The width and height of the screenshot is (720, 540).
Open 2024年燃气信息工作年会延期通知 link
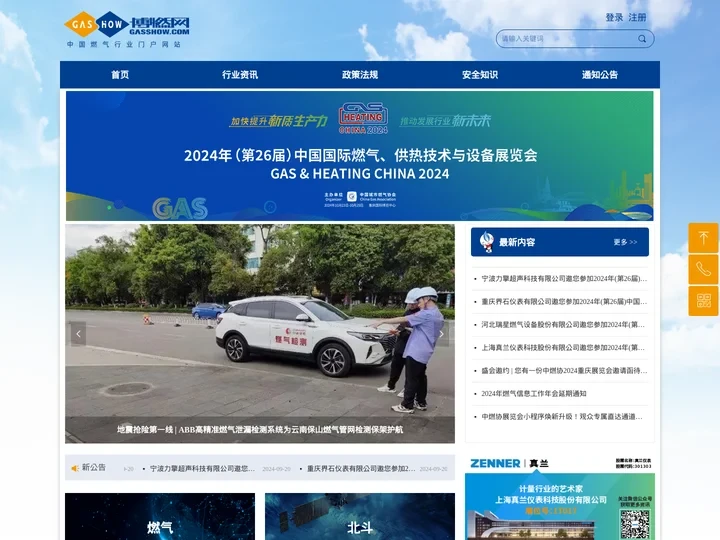[534, 394]
